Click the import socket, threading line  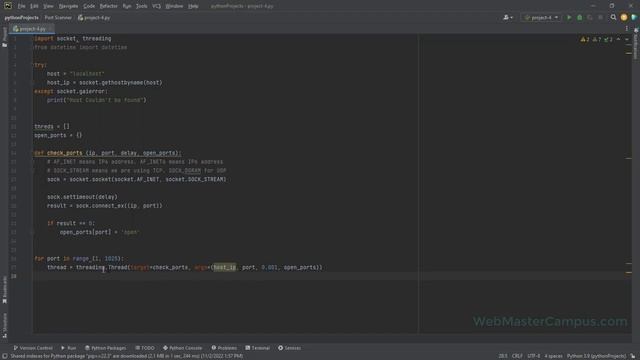pos(73,39)
